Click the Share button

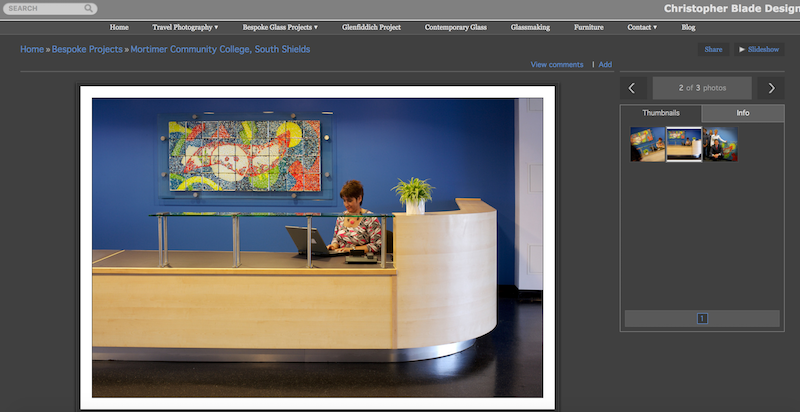pyautogui.click(x=713, y=49)
